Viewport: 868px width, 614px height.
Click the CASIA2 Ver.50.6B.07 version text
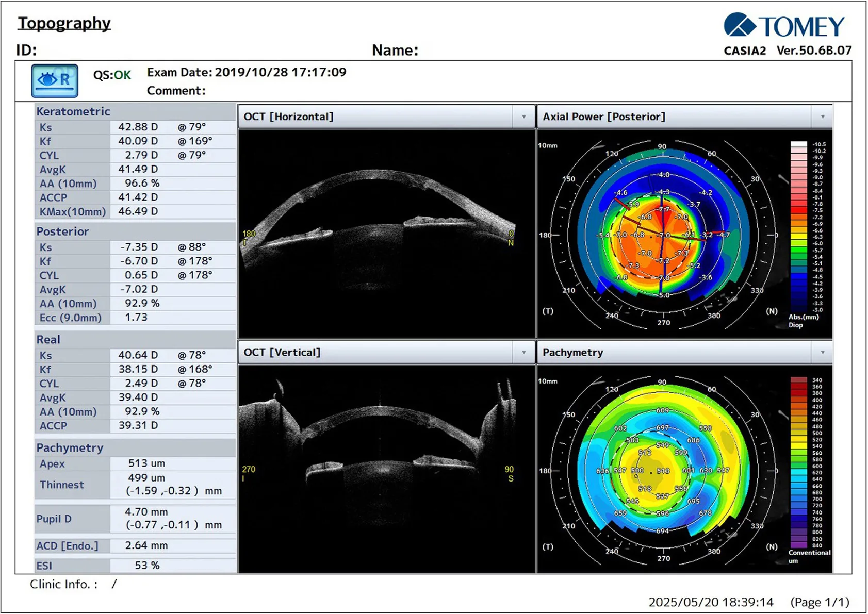click(788, 51)
